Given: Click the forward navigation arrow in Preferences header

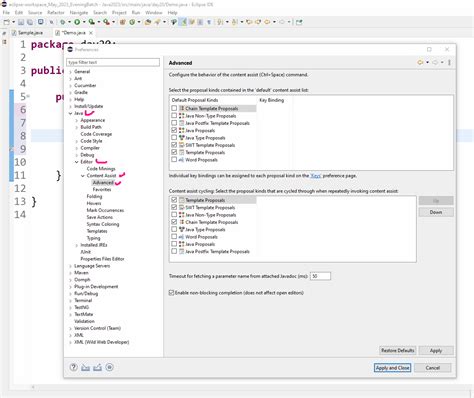Looking at the screenshot, I should pyautogui.click(x=435, y=62).
